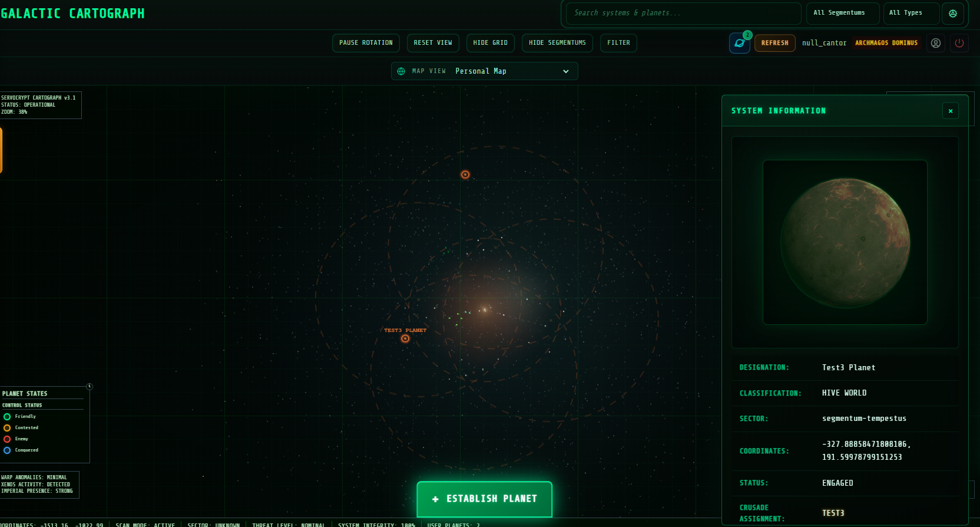Click the Archmagos Dominus rank badge

[886, 43]
